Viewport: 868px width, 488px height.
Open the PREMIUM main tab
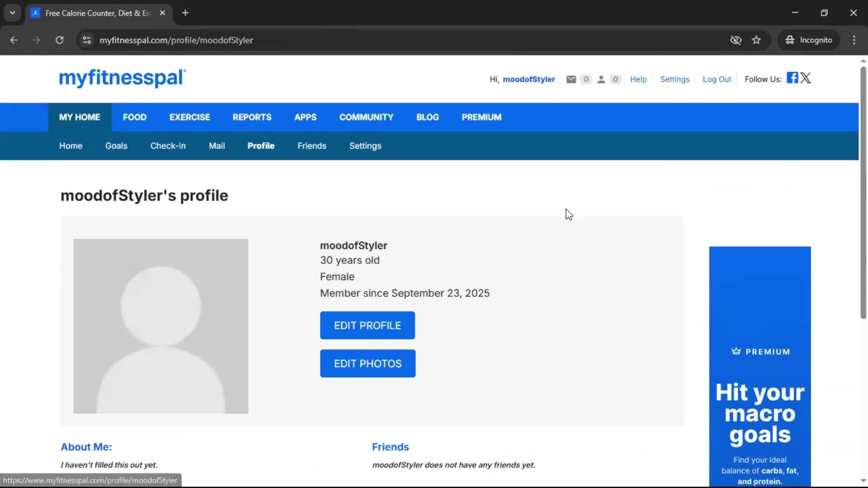coord(481,117)
